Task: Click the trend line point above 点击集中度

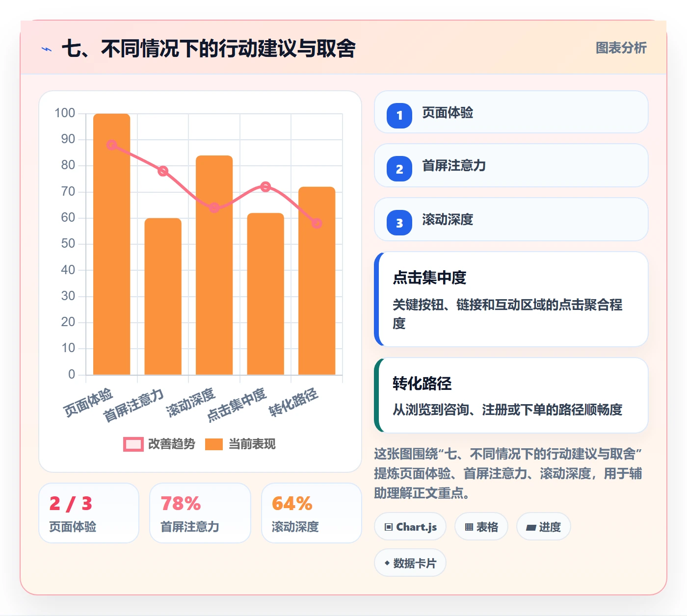Action: tap(265, 186)
